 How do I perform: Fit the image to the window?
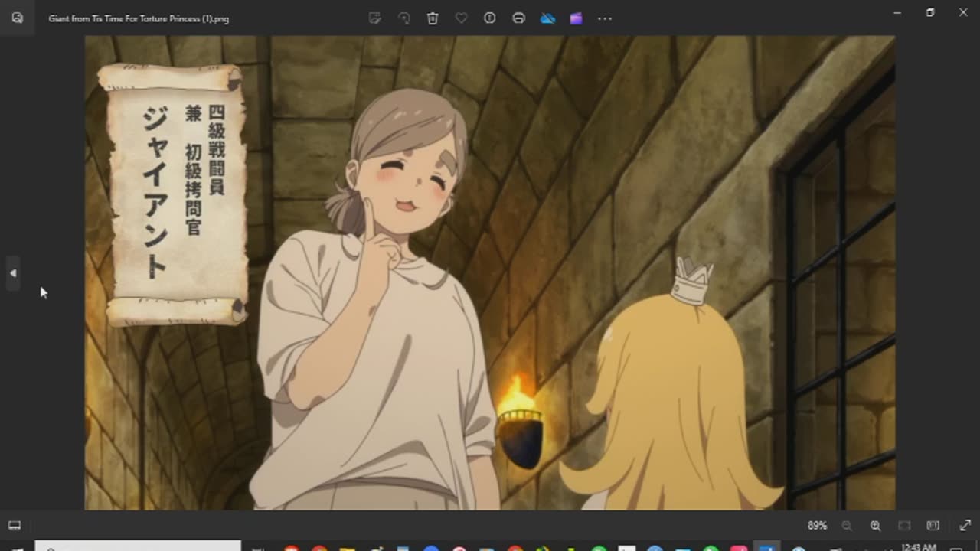(904, 526)
